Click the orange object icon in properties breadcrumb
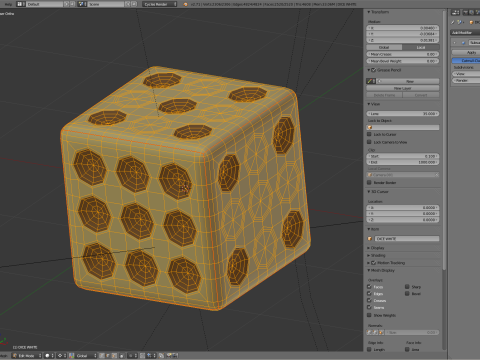The height and width of the screenshot is (360, 480). (471, 22)
